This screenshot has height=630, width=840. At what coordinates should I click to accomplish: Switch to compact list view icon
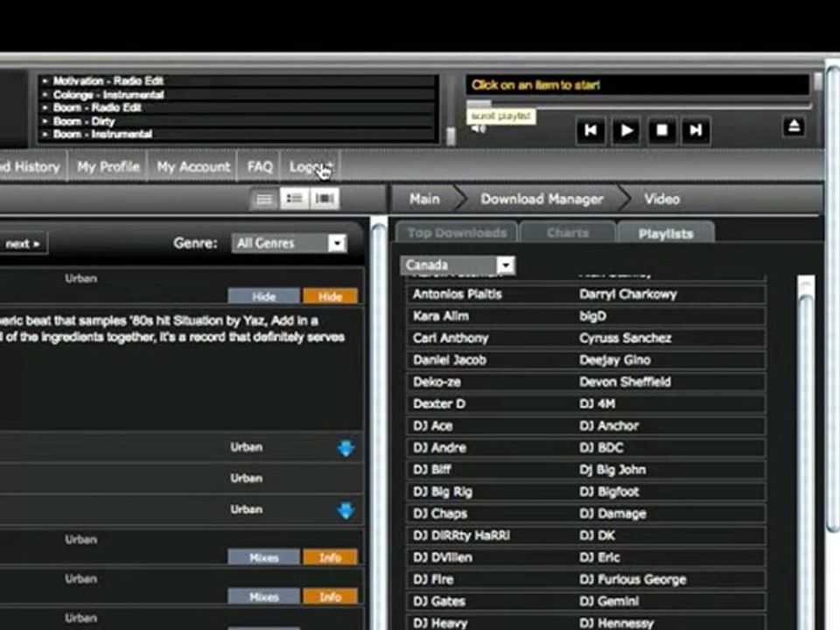point(264,199)
